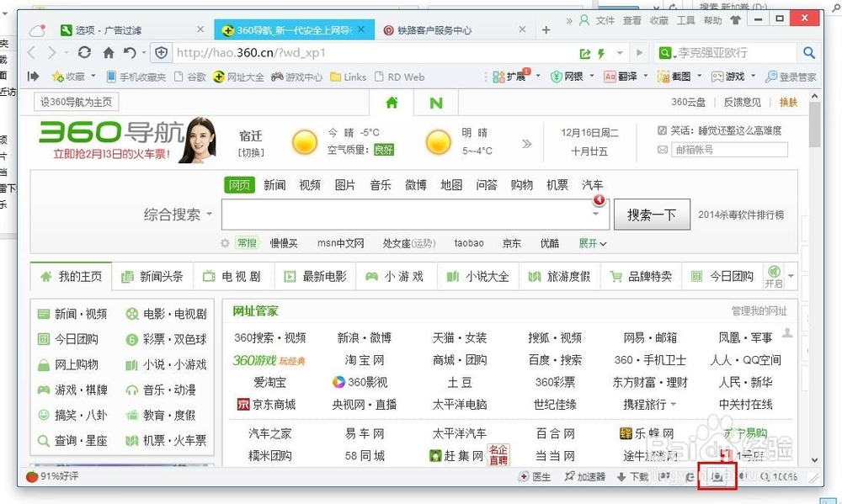Expand the 携程旅行 dropdown arrow
Viewport: 842px width, 504px height.
674,404
